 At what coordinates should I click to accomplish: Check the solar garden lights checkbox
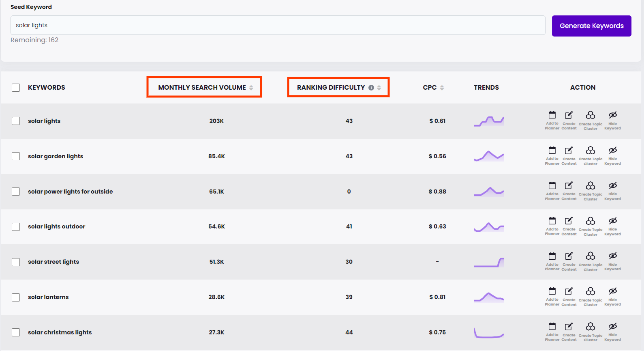point(16,156)
